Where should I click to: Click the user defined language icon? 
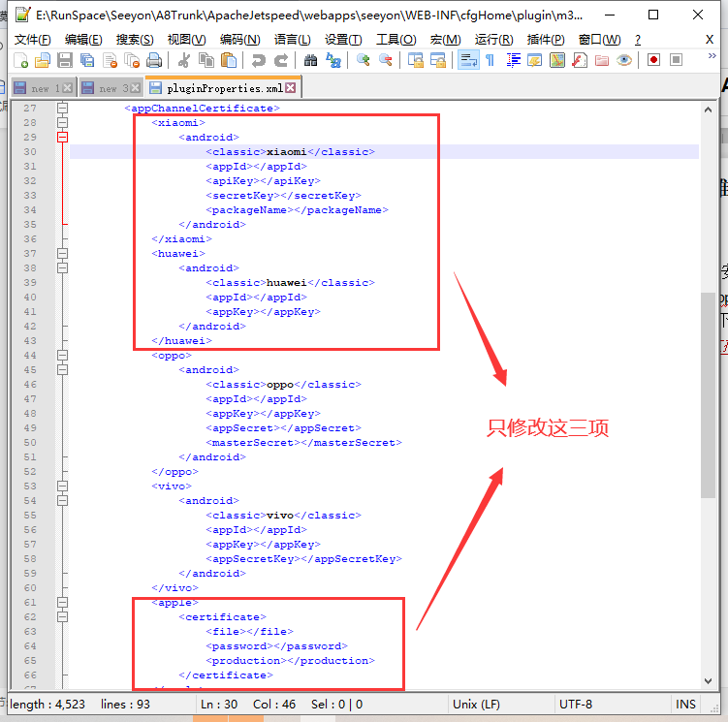click(x=535, y=60)
